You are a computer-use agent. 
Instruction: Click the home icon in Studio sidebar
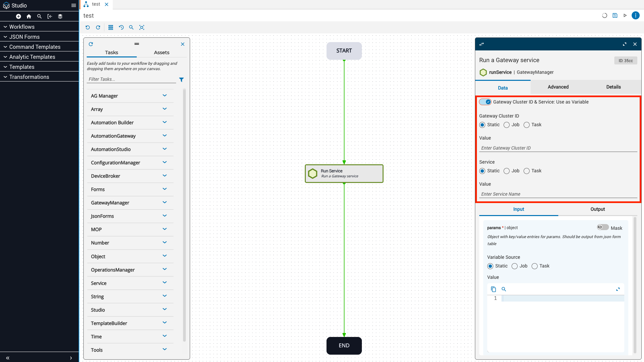(x=29, y=16)
